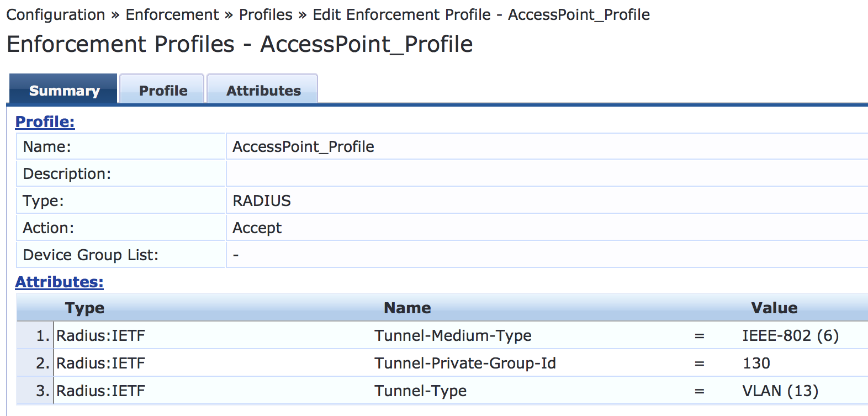868x416 pixels.
Task: Click the Profile: section link
Action: pyautogui.click(x=45, y=122)
